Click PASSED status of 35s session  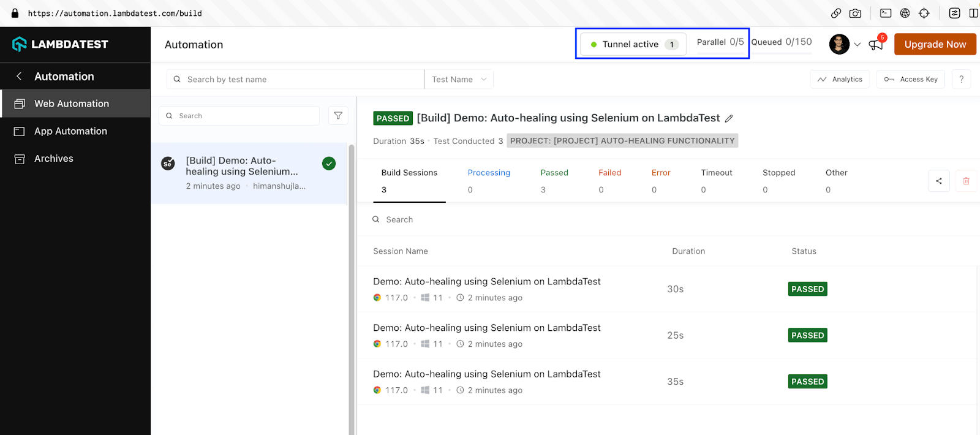pos(808,381)
